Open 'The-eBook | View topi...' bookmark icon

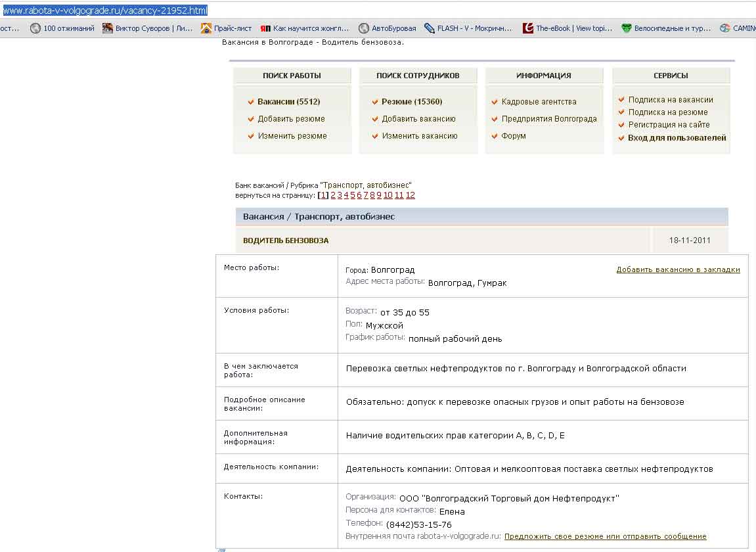tap(528, 28)
